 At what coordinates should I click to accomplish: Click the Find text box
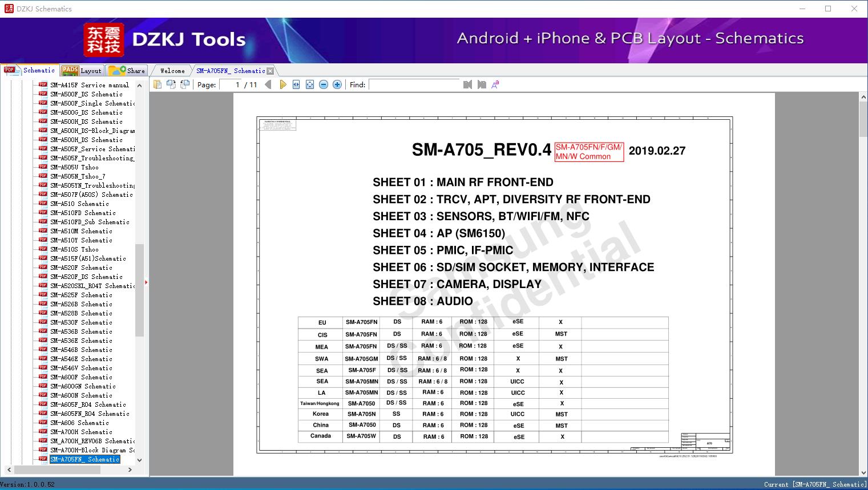tap(414, 84)
